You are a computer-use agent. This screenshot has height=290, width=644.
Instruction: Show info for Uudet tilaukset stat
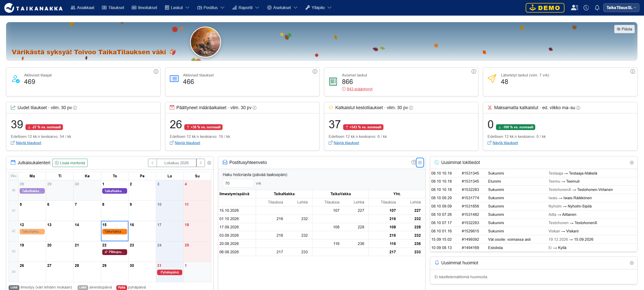coord(75,108)
